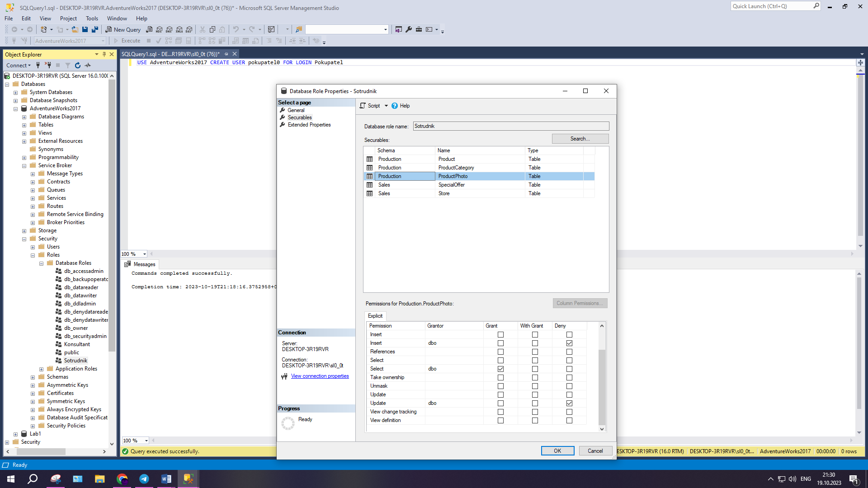This screenshot has width=868, height=488.
Task: Click the New Query button
Action: coord(123,29)
